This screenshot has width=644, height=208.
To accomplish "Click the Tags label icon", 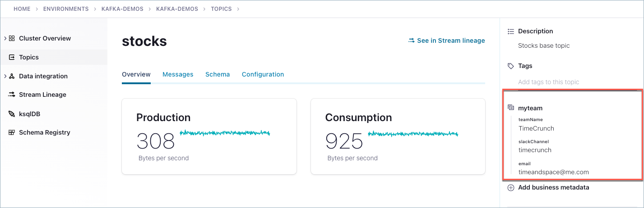I will pos(511,66).
